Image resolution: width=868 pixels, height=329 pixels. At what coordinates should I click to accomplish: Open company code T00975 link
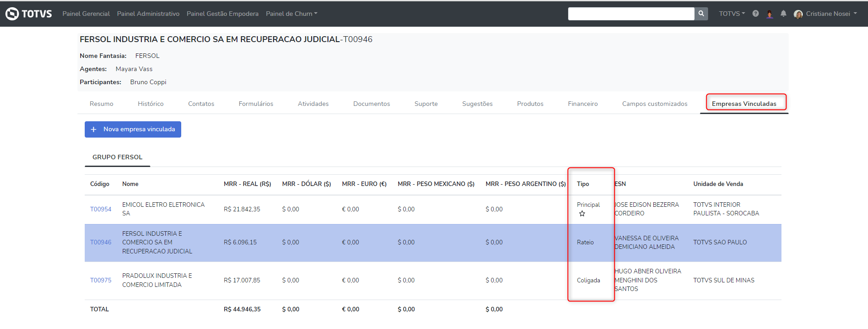point(101,280)
